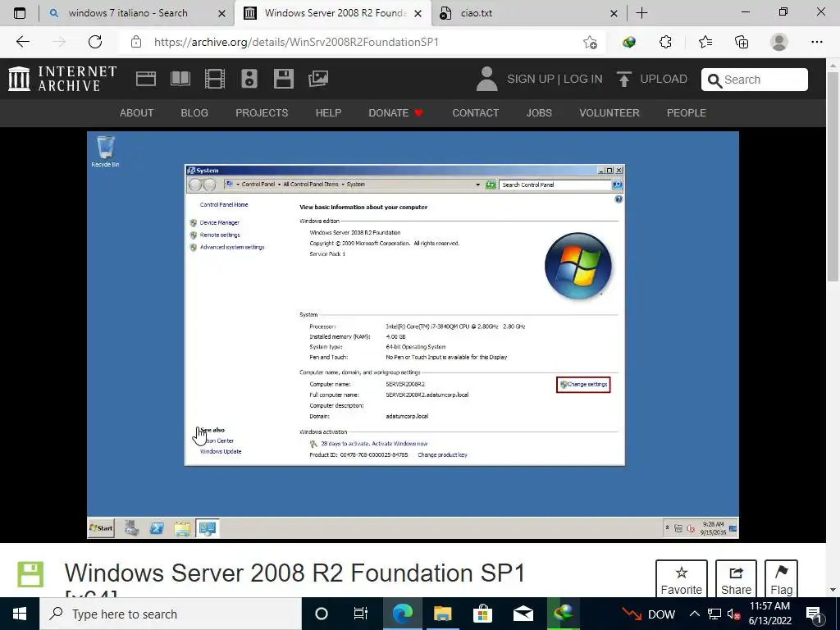
Task: Click the page vertical scrollbar thumb
Action: (x=833, y=176)
